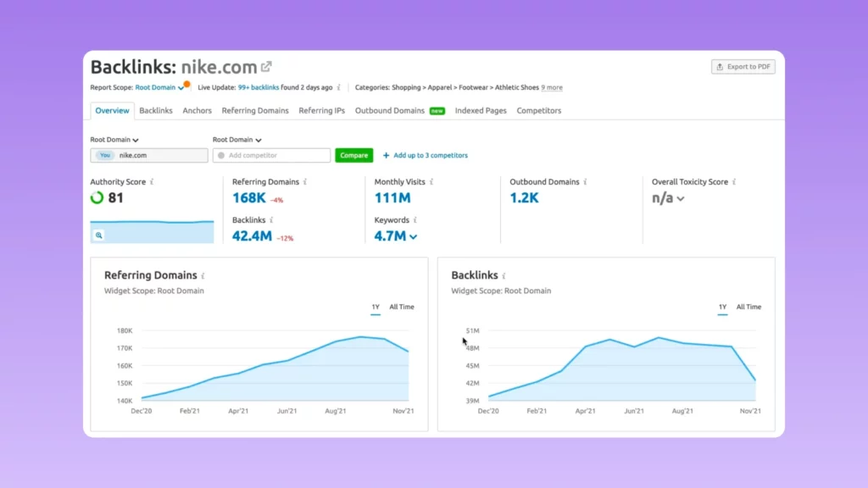Image resolution: width=868 pixels, height=488 pixels.
Task: Click the Backlinks line chart area
Action: 622,365
